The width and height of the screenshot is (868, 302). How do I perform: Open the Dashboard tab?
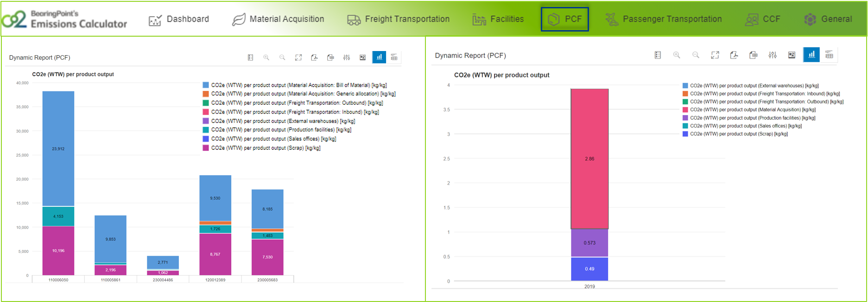click(x=179, y=19)
